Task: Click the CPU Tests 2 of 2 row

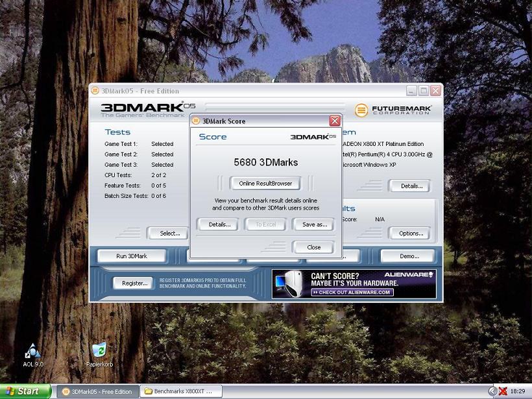Action: pyautogui.click(x=135, y=175)
